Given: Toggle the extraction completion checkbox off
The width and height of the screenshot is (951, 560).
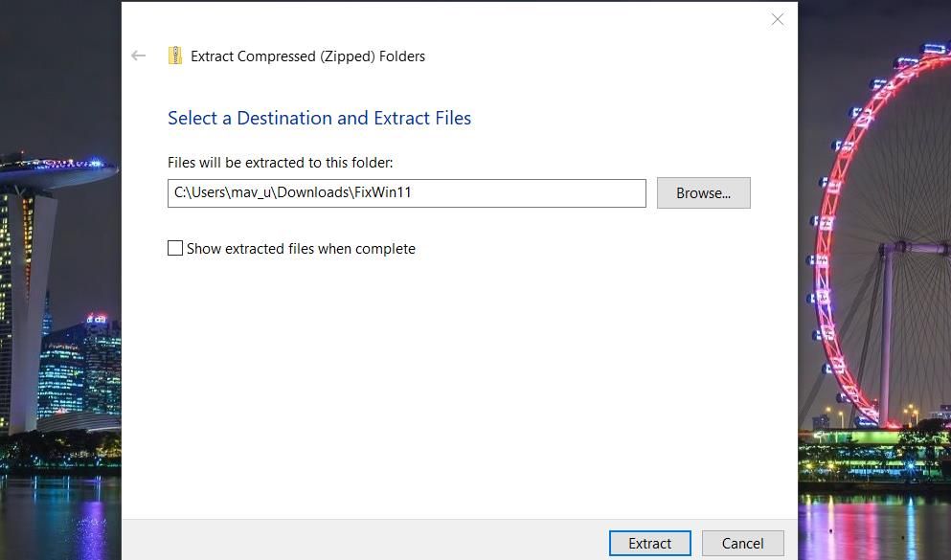Looking at the screenshot, I should (x=175, y=248).
